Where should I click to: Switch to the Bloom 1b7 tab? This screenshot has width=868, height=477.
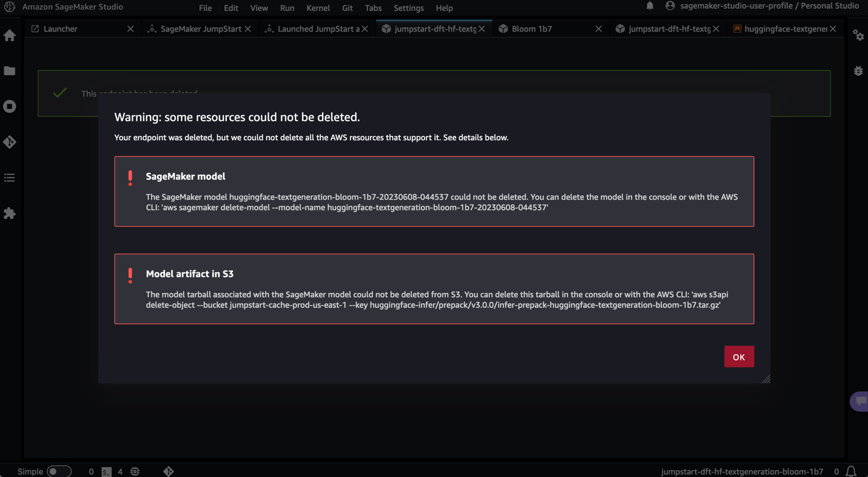[551, 29]
